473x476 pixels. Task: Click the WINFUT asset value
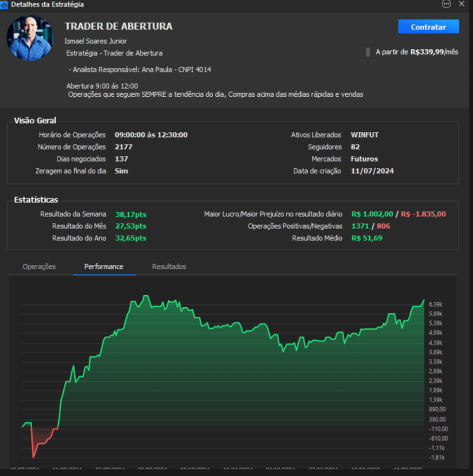click(364, 135)
